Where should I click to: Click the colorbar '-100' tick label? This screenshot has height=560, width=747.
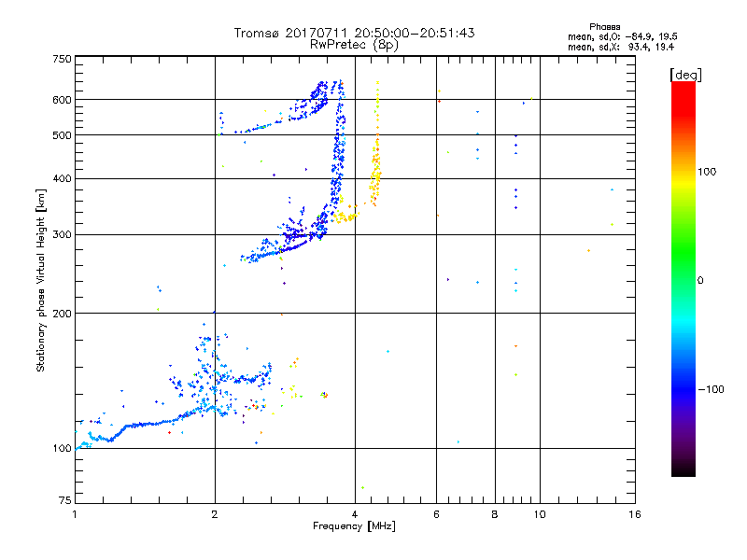coord(711,389)
